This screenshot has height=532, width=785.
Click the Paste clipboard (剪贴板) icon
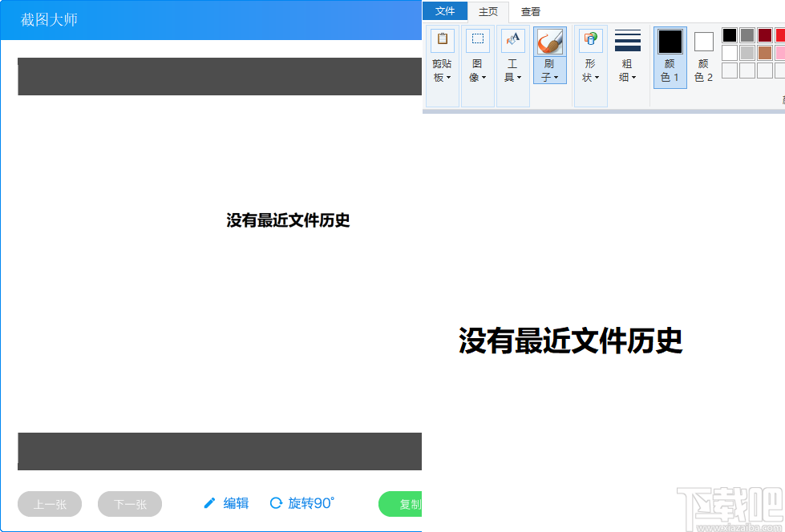(442, 40)
